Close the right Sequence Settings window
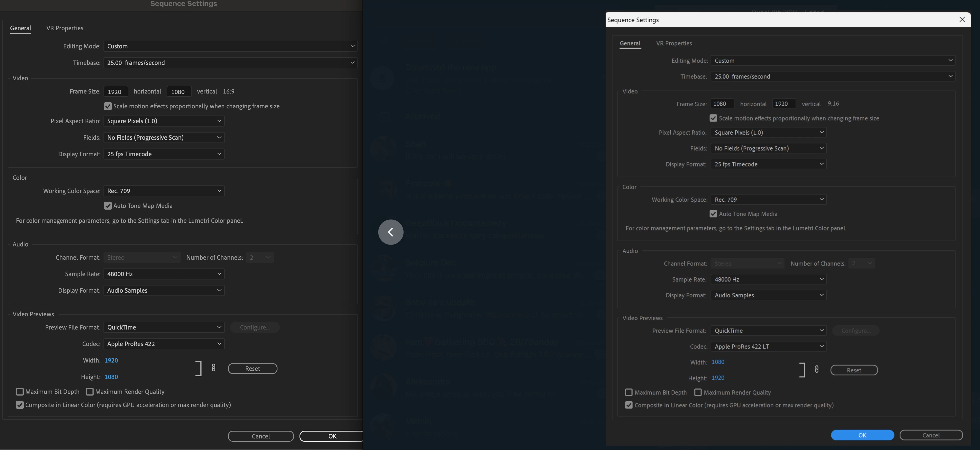The height and width of the screenshot is (450, 980). coord(962,19)
